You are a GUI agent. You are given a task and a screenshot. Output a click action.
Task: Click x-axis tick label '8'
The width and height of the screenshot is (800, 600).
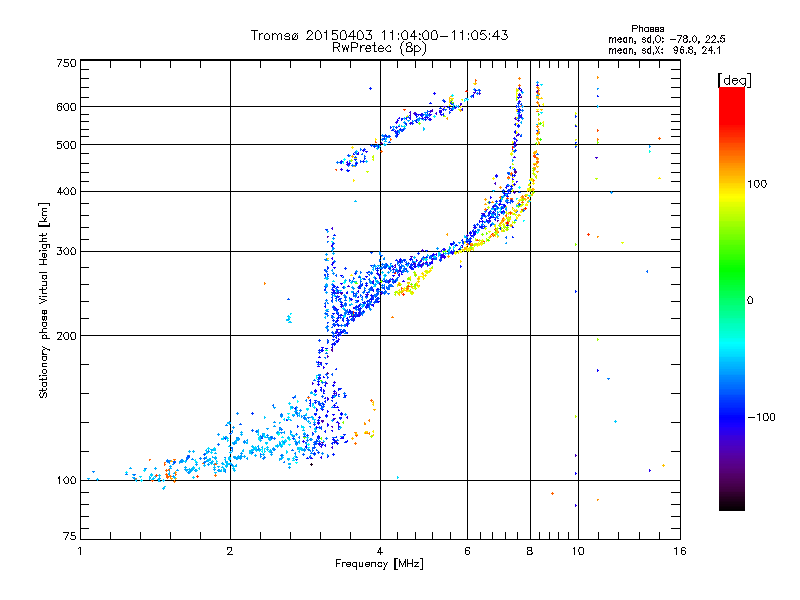[530, 551]
